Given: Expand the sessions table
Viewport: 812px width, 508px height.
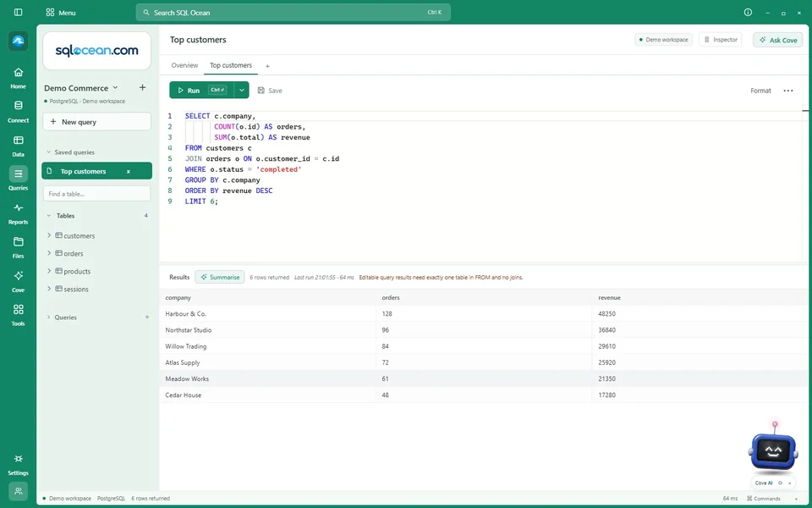Looking at the screenshot, I should tap(49, 289).
